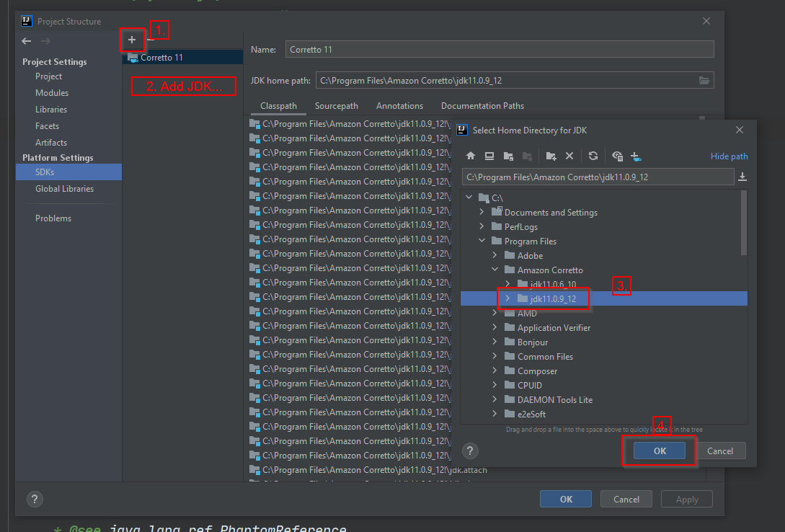Click OK in Project Structure window
This screenshot has width=785, height=532.
(x=566, y=499)
